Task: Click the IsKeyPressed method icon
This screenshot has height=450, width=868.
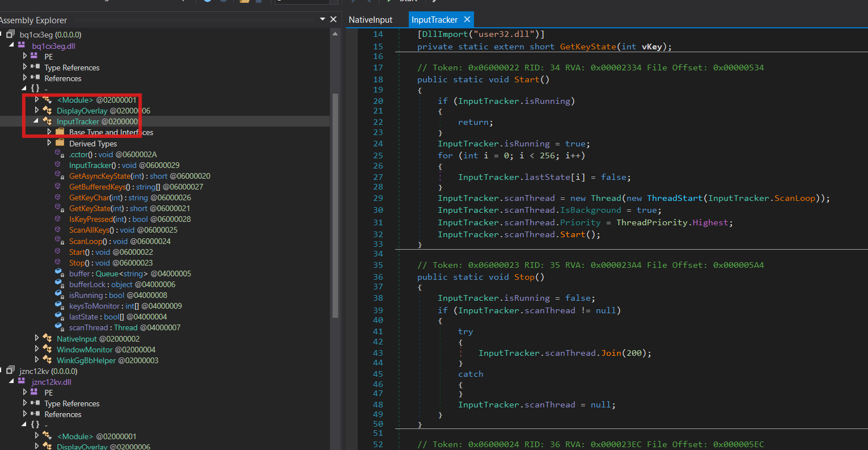Action: [x=59, y=219]
